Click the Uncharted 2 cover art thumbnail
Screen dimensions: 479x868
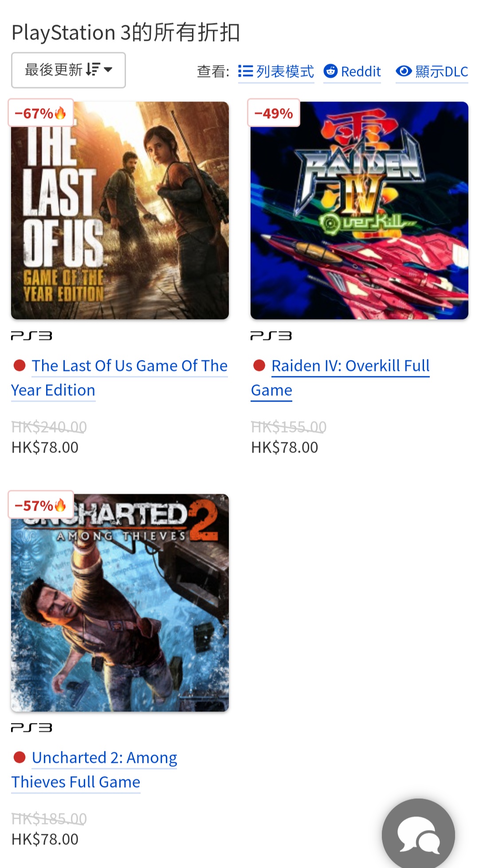[120, 603]
